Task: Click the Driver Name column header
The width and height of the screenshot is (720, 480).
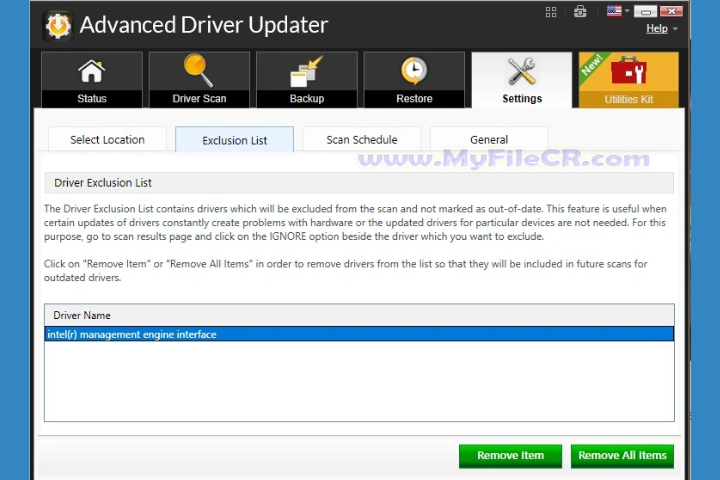Action: [359, 315]
